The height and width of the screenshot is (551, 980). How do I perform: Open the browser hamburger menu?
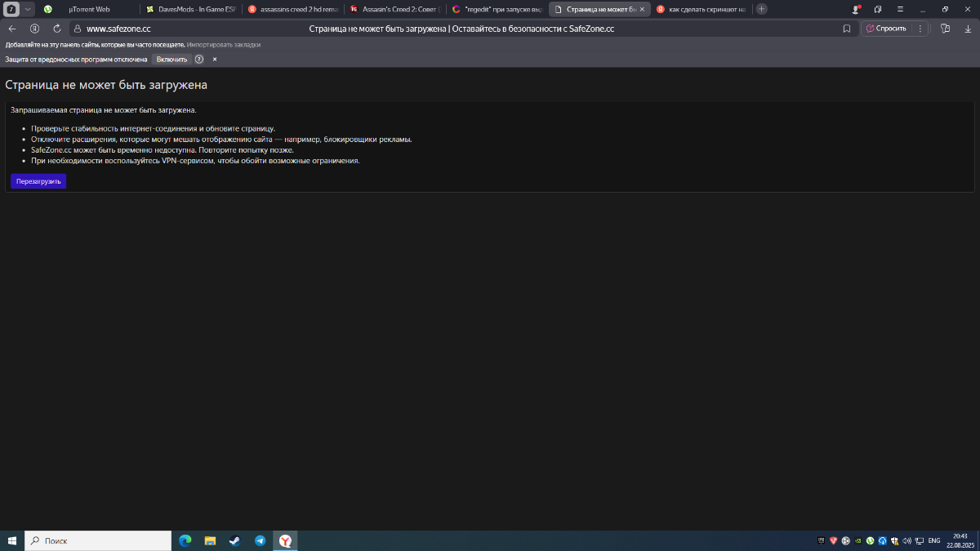coord(900,9)
